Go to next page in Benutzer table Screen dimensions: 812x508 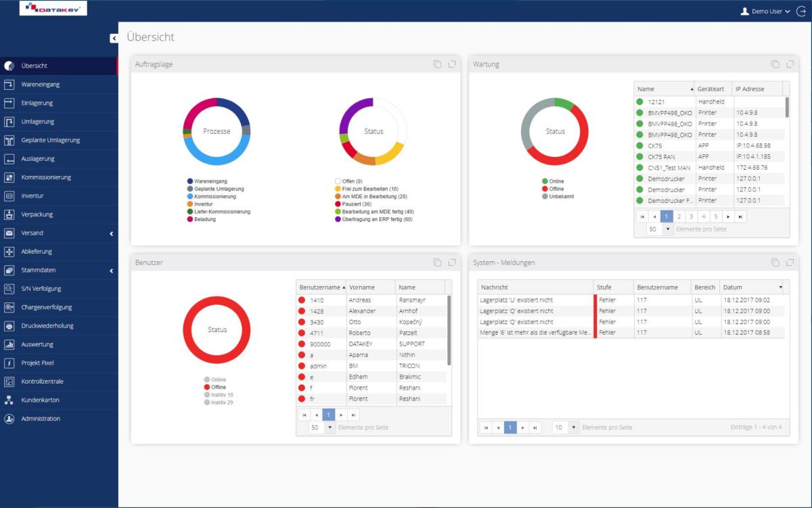point(341,415)
